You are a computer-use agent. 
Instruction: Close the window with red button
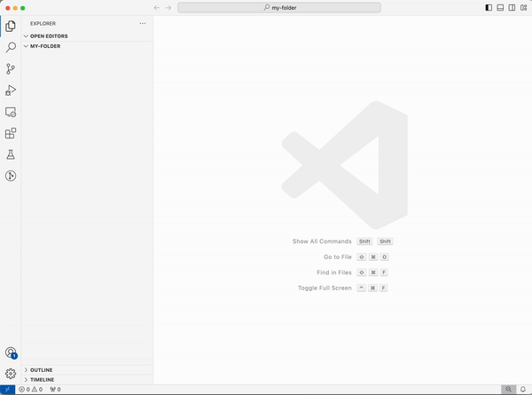point(8,8)
